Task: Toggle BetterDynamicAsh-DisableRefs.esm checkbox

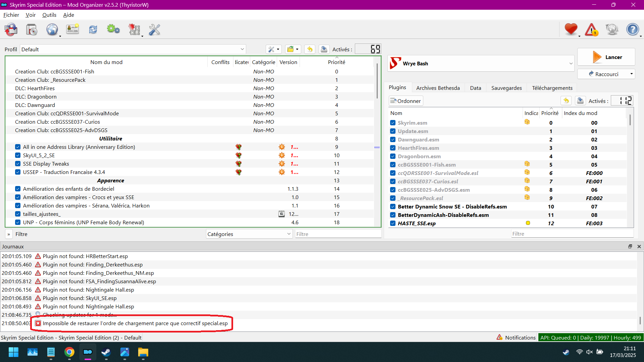Action: (x=393, y=215)
